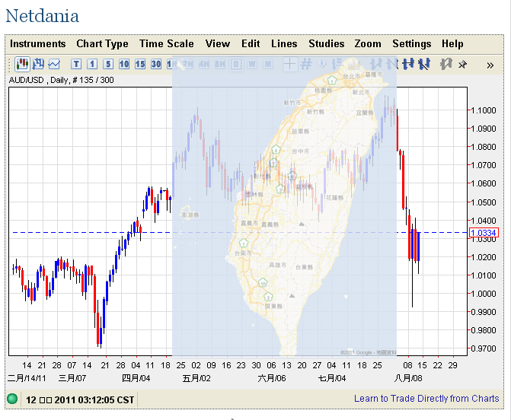Screen dimensions: 511x420
Task: Set time scale to 1 minute
Action: tap(92, 64)
